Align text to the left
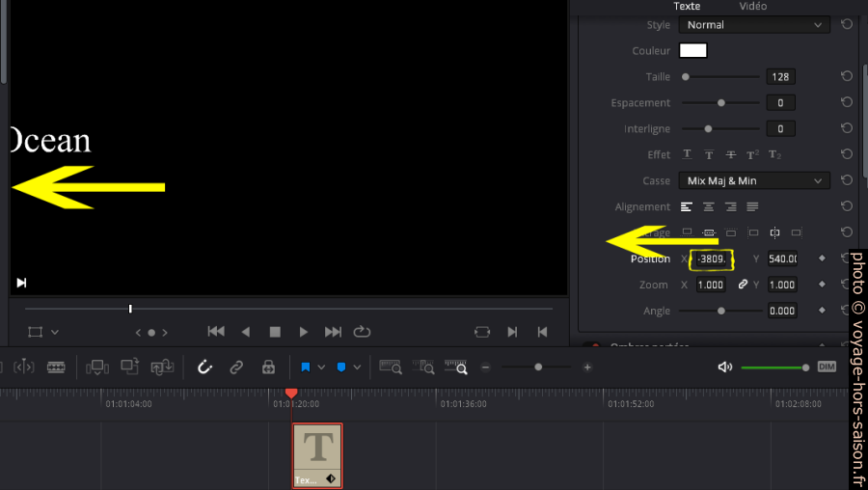Viewport: 868px width, 490px height. (687, 206)
